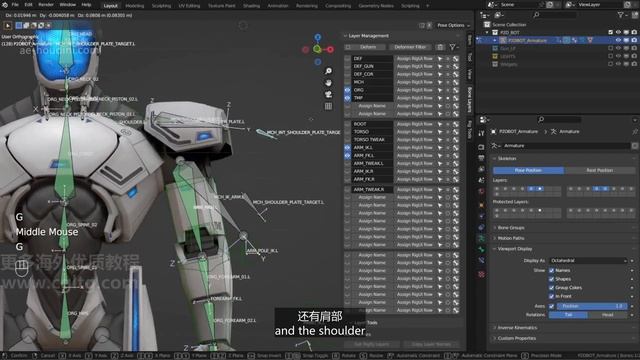This screenshot has width=640, height=360.
Task: Click the blue Z axis navigation ball
Action: [x=318, y=38]
